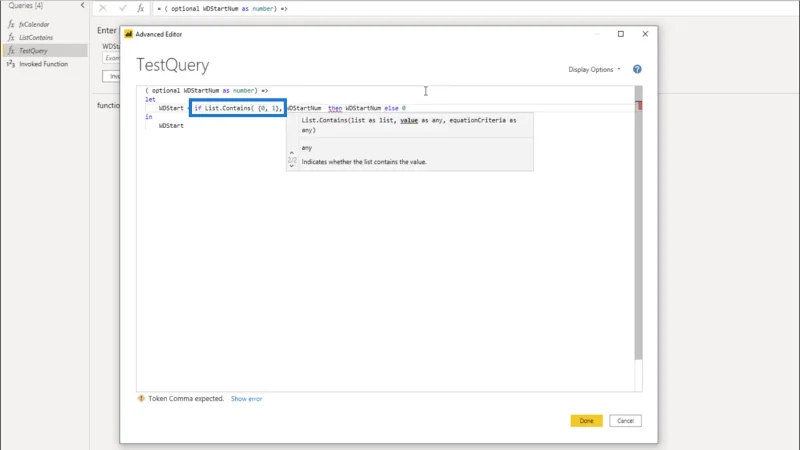The height and width of the screenshot is (450, 800).
Task: Click the warning icon beside Token Comma expected
Action: (x=141, y=398)
